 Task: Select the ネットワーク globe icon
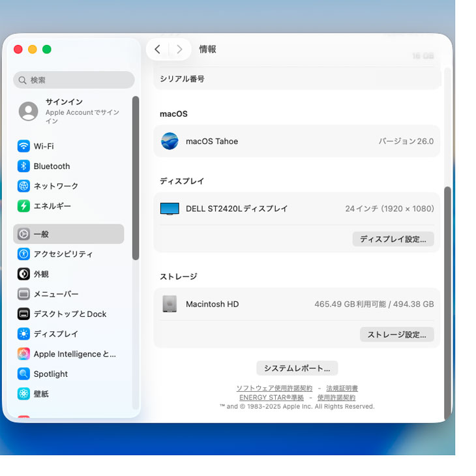point(23,186)
